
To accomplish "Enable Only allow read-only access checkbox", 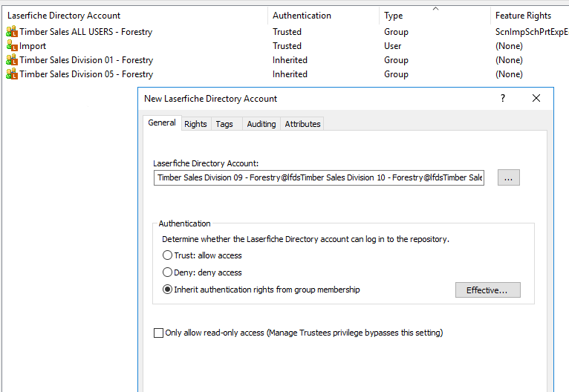I will click(x=158, y=333).
